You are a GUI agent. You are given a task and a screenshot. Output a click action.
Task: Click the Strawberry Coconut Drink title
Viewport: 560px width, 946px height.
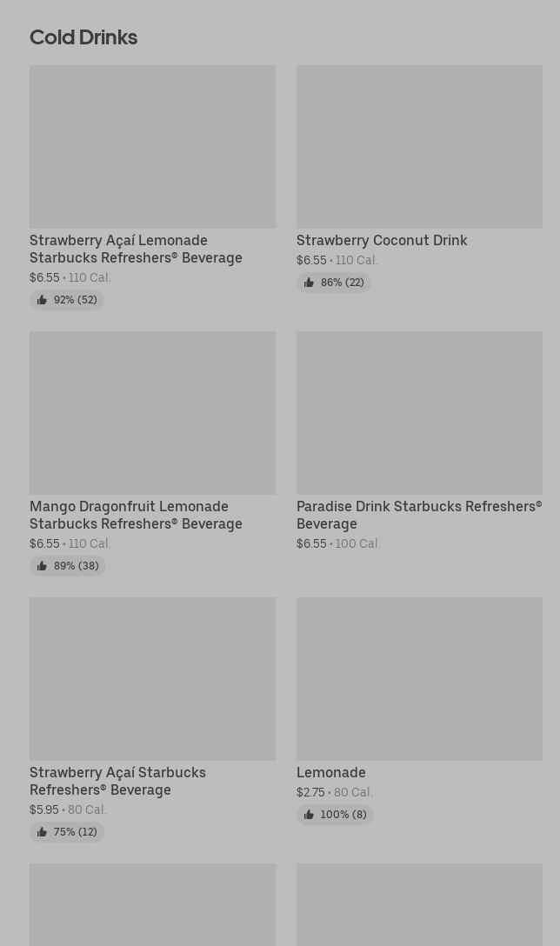(382, 240)
